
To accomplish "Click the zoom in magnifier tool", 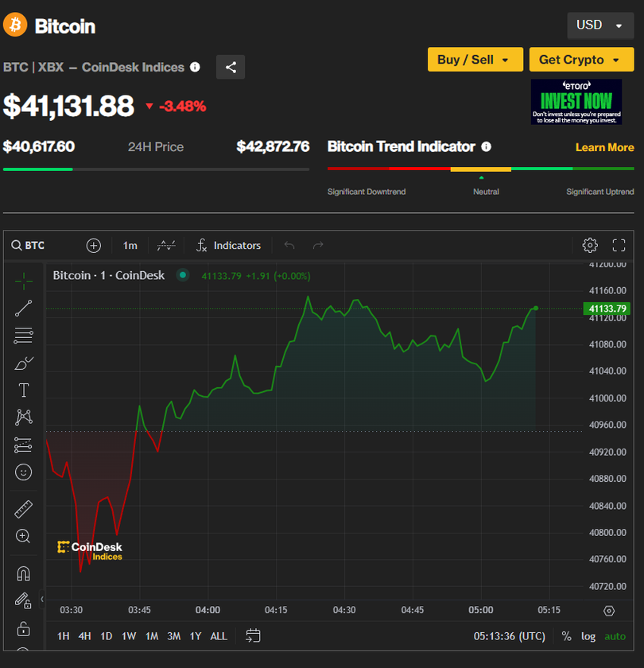I will click(x=24, y=537).
